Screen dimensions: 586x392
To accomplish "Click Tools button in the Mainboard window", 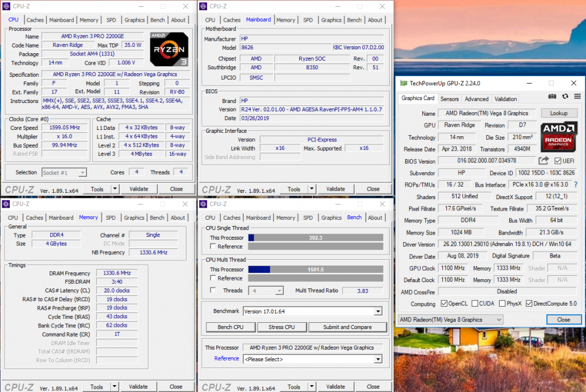I will (294, 189).
